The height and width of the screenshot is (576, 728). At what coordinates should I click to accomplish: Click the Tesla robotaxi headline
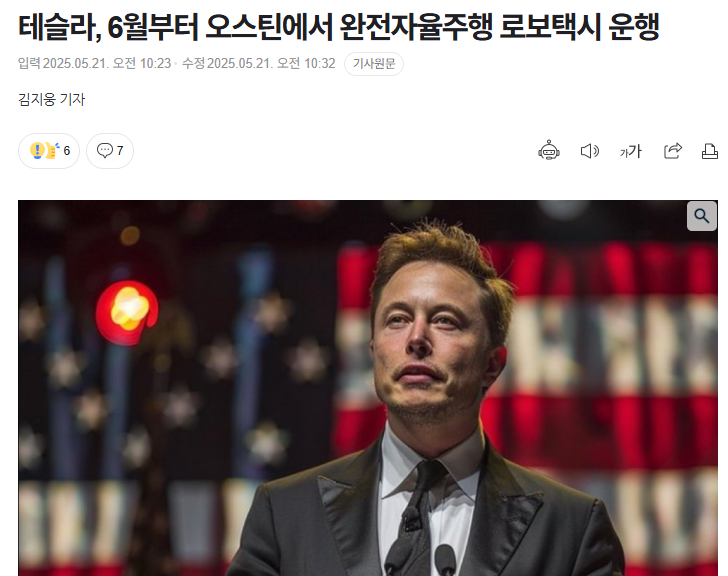tap(338, 27)
